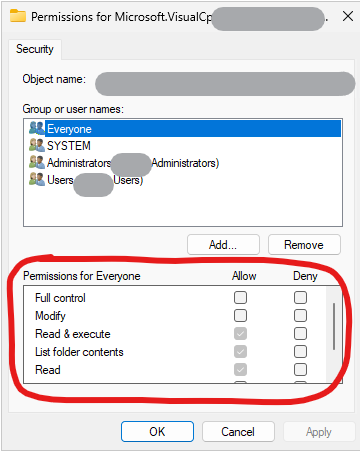Click the Users group icon
The image size is (360, 452).
[37, 179]
